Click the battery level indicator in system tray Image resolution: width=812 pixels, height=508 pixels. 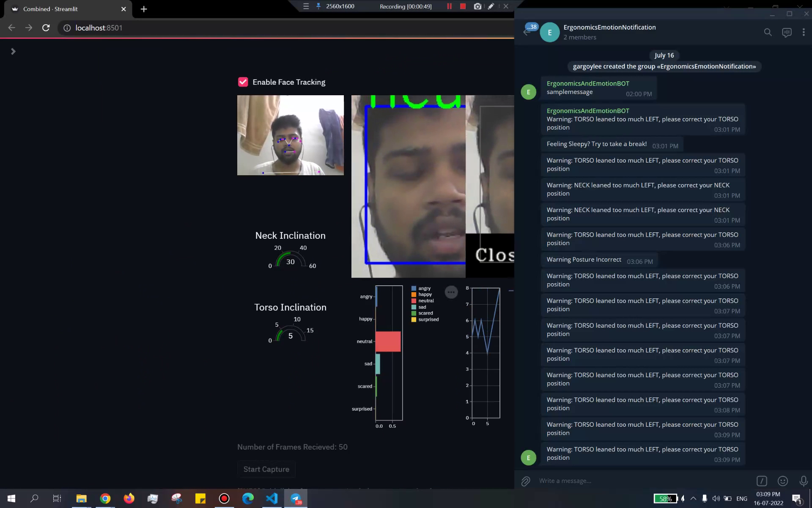click(x=665, y=499)
